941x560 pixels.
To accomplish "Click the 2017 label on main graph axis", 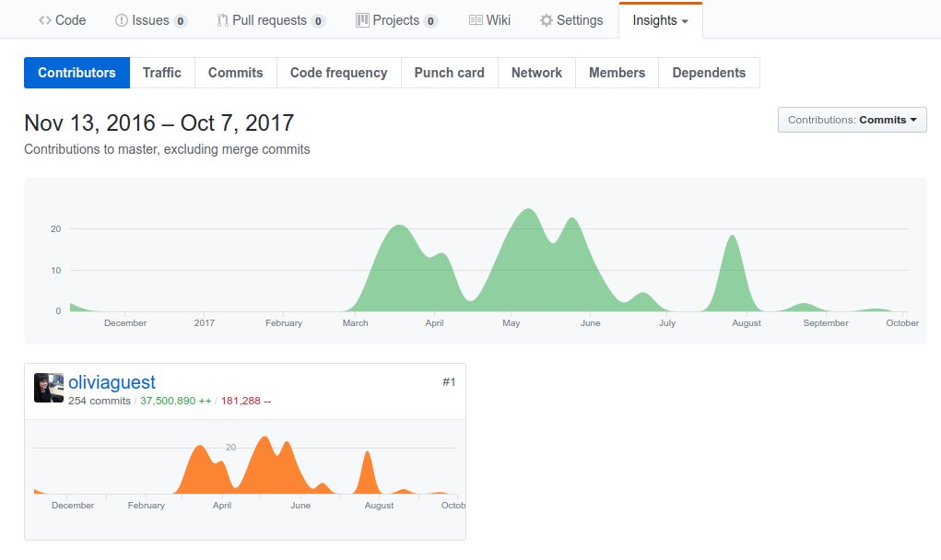I will point(204,323).
